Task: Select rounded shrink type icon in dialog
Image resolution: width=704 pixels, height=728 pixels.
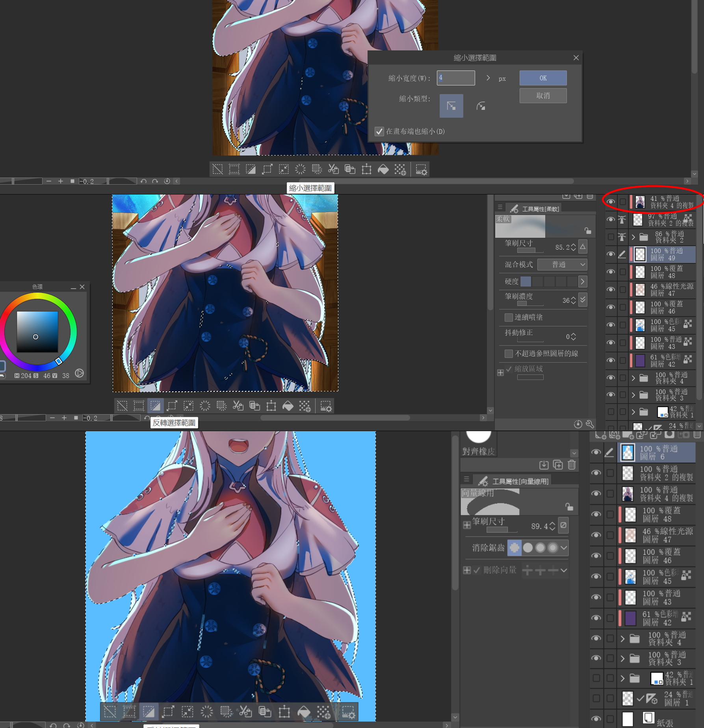Action: [481, 106]
